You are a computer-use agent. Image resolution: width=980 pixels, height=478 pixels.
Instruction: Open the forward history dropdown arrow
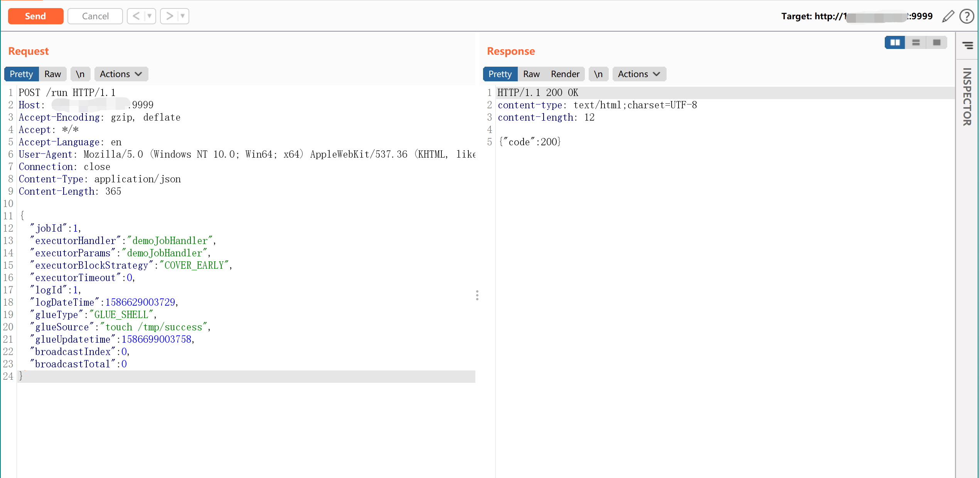tap(183, 16)
